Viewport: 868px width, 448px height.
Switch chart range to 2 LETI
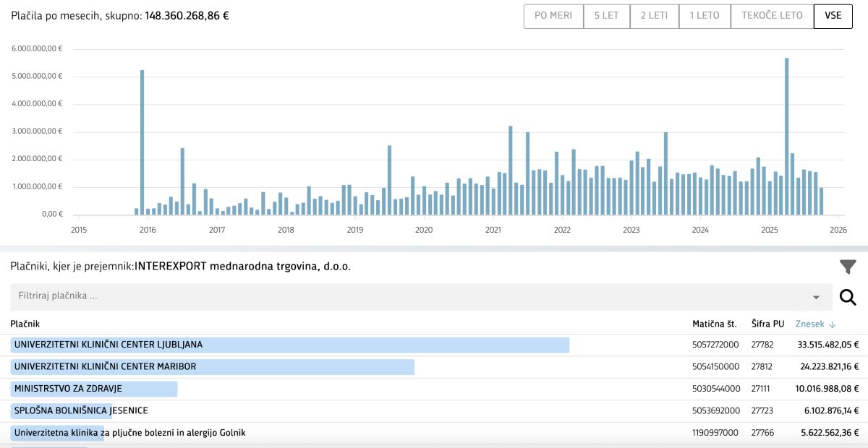[x=654, y=16]
